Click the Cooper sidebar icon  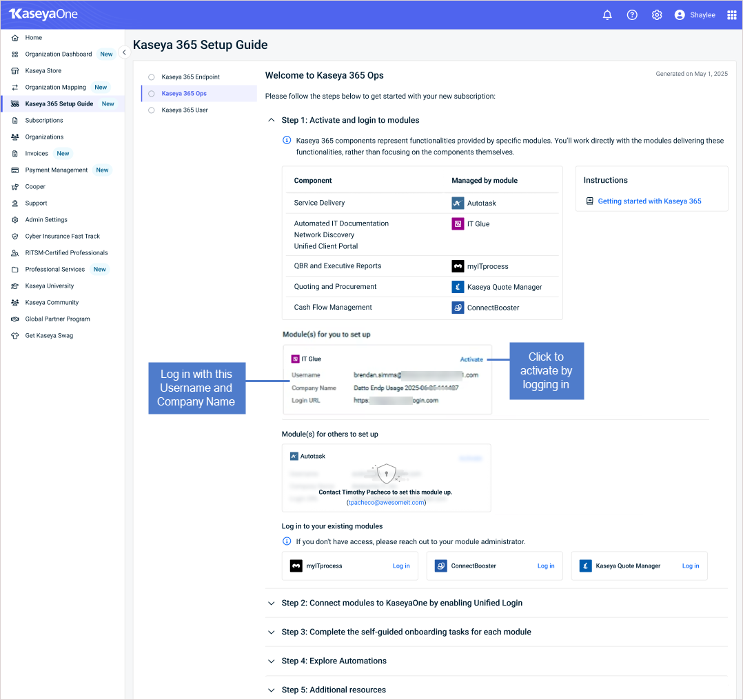tap(14, 187)
